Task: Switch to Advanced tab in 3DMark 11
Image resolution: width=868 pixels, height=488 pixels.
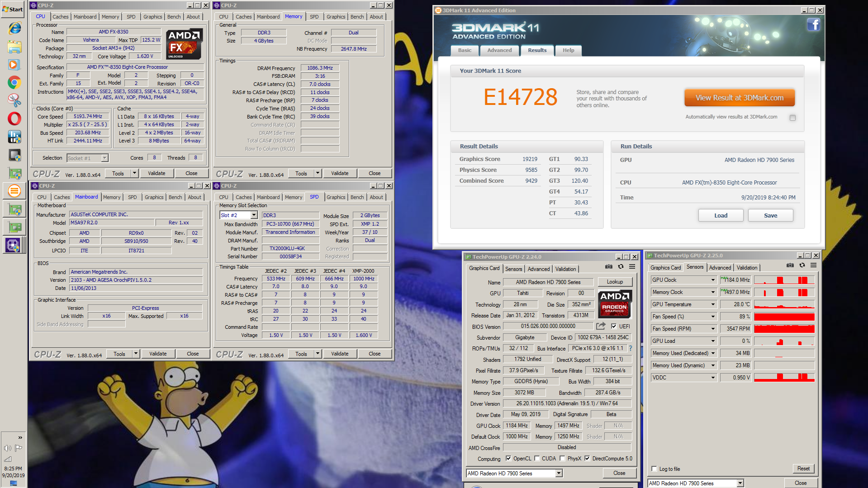Action: click(x=499, y=50)
